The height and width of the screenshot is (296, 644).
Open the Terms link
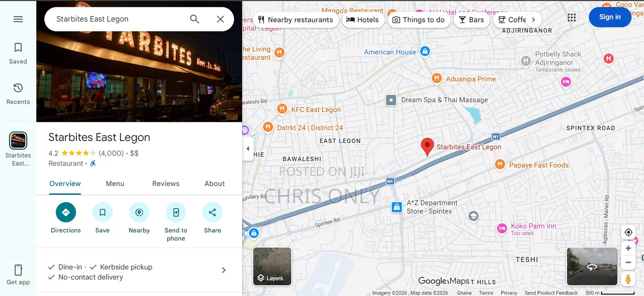click(486, 293)
